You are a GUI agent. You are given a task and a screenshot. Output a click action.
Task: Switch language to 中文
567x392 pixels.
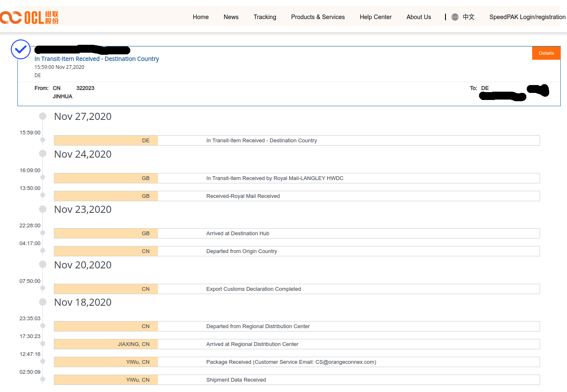point(468,17)
